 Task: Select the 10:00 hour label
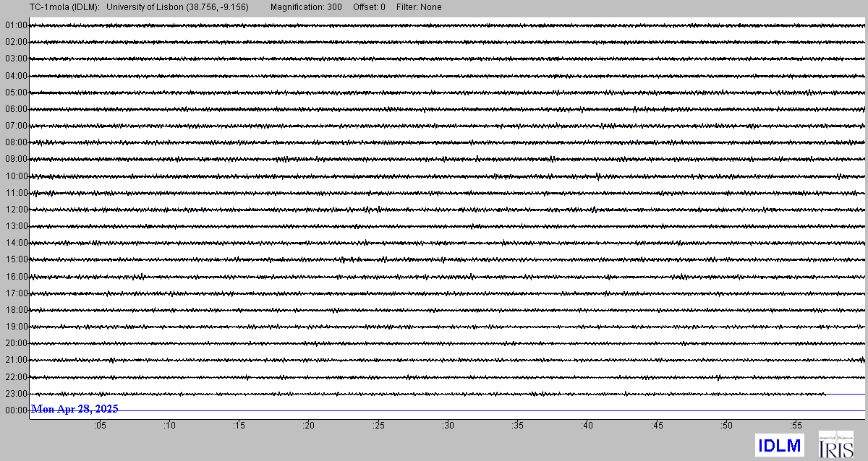tap(16, 176)
